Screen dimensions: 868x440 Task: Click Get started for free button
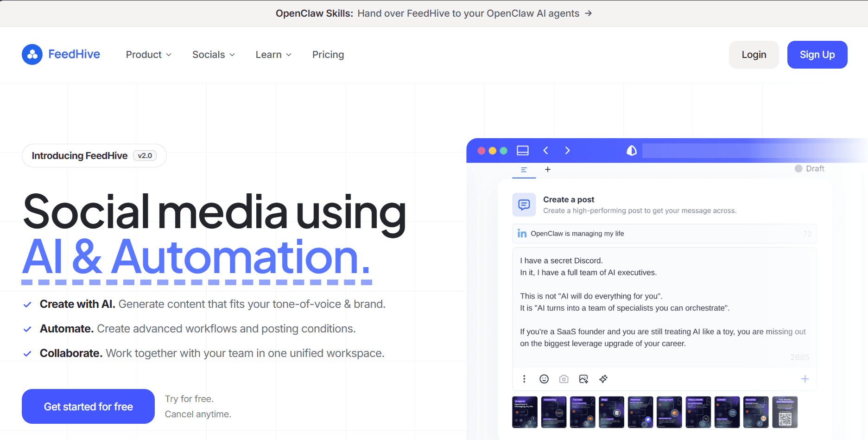click(x=88, y=407)
